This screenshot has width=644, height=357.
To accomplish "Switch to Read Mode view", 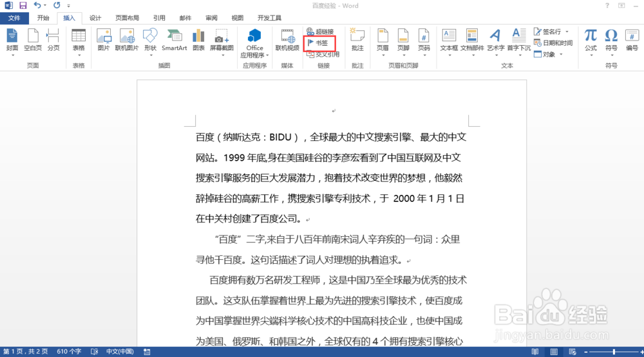I will click(x=535, y=352).
